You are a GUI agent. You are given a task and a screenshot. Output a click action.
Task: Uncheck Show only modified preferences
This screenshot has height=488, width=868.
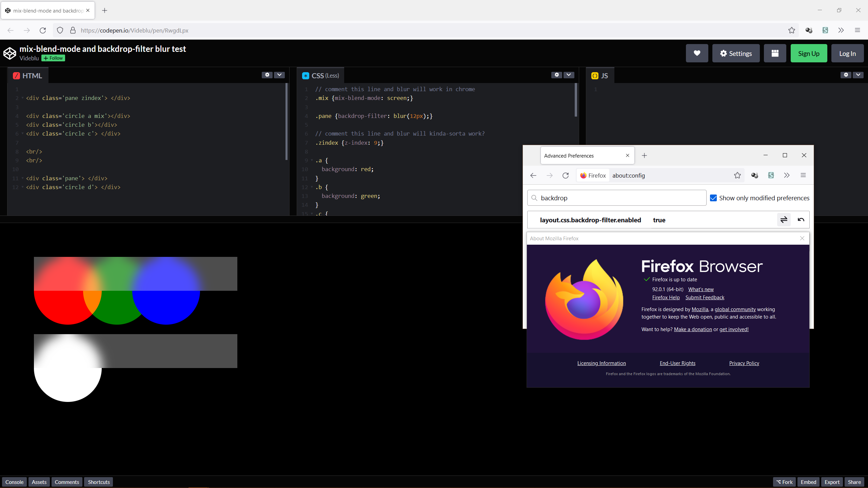coord(713,198)
